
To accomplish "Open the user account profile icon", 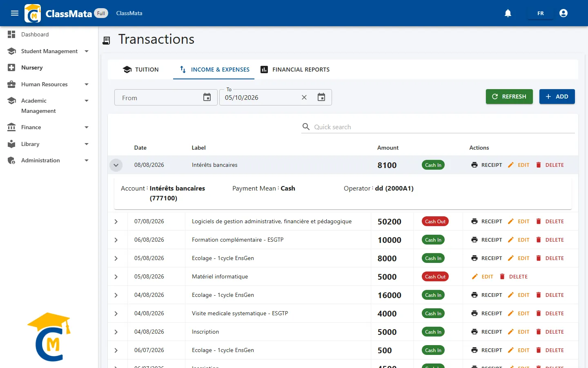I will coord(563,13).
